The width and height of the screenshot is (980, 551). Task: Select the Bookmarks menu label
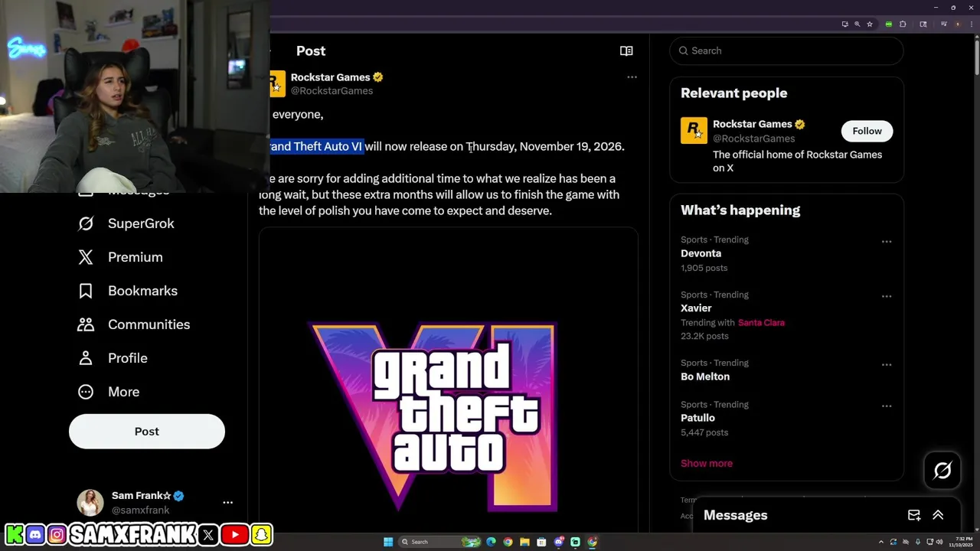(142, 291)
